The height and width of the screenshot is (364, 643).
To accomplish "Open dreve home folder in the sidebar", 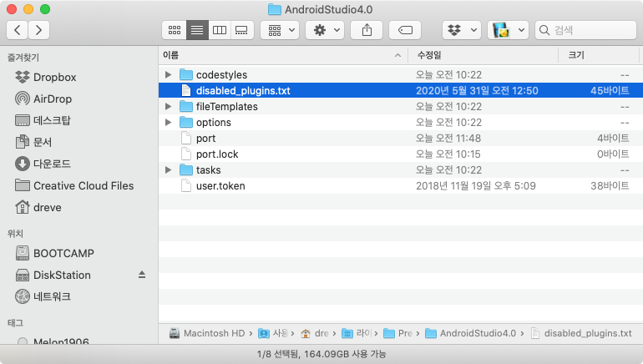I will pyautogui.click(x=38, y=207).
